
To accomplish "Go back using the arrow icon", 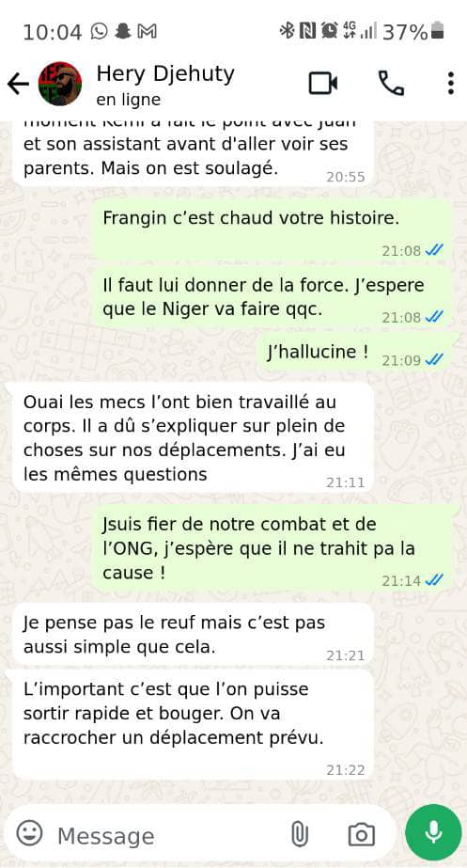I will pos(18,84).
